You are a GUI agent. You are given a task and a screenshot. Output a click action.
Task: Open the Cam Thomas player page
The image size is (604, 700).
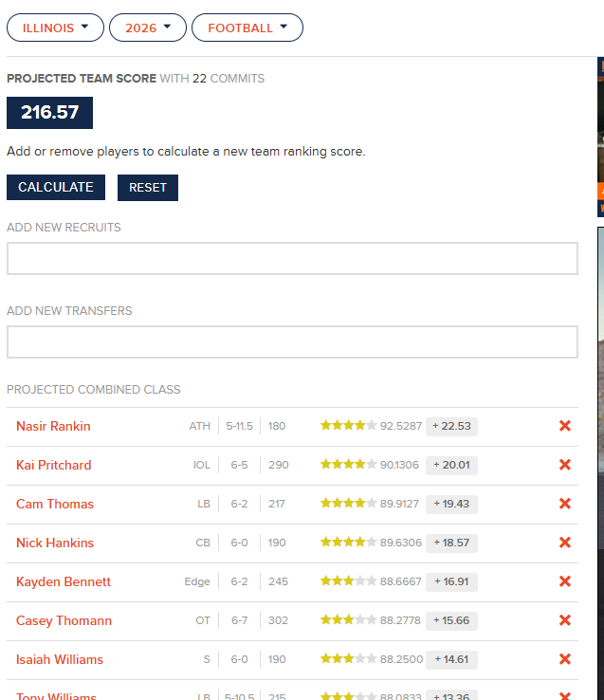55,504
